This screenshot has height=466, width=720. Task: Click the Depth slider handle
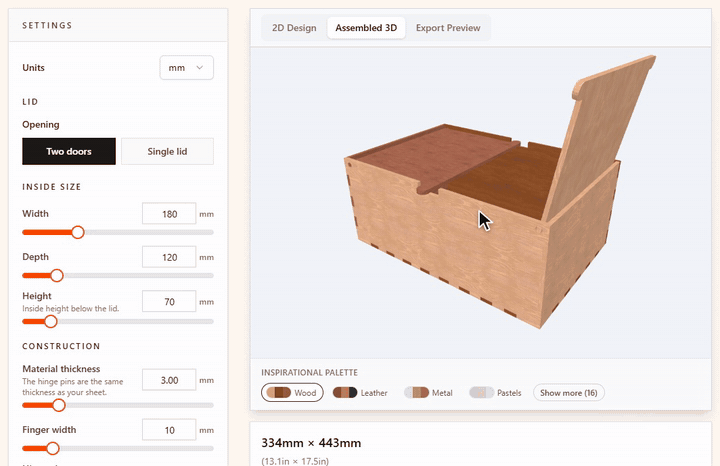pyautogui.click(x=57, y=275)
